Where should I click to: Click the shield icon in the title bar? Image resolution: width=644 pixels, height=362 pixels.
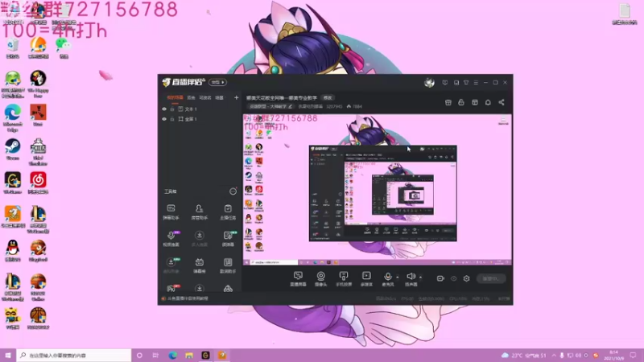click(445, 83)
